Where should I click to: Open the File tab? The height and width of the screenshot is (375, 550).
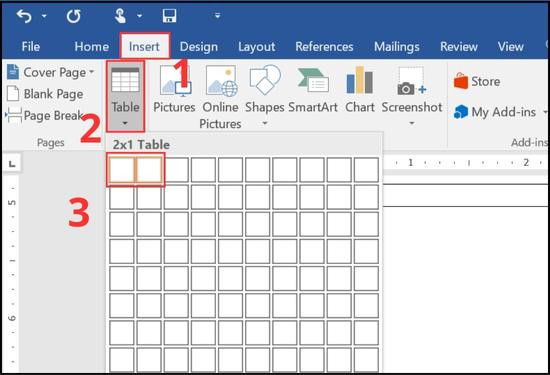tap(31, 47)
